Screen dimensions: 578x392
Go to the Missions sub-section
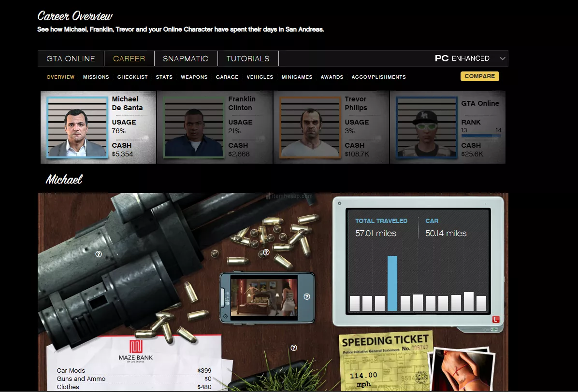pos(96,77)
